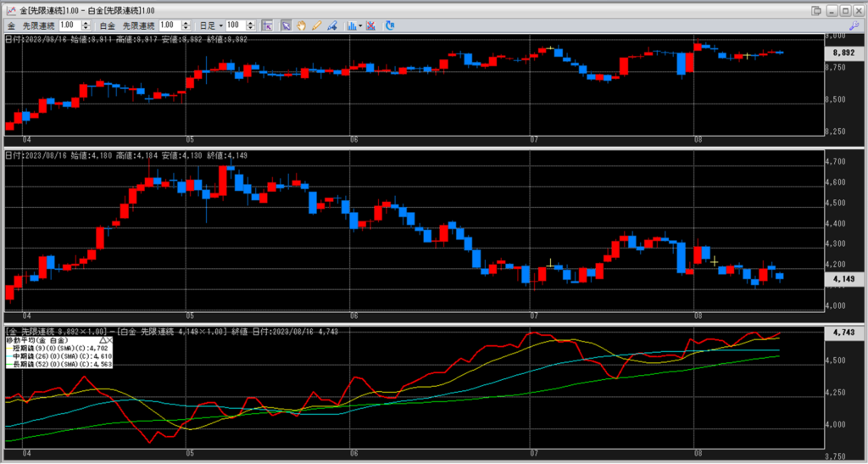
Task: Click the 金 symbol button in toolbar
Action: tap(11, 25)
